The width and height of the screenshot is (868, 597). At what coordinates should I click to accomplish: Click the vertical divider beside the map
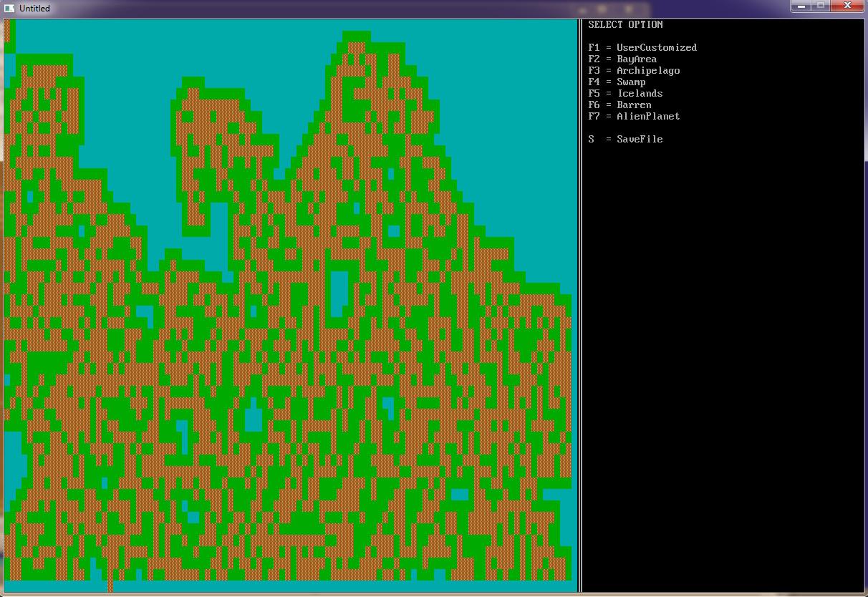[x=579, y=301]
